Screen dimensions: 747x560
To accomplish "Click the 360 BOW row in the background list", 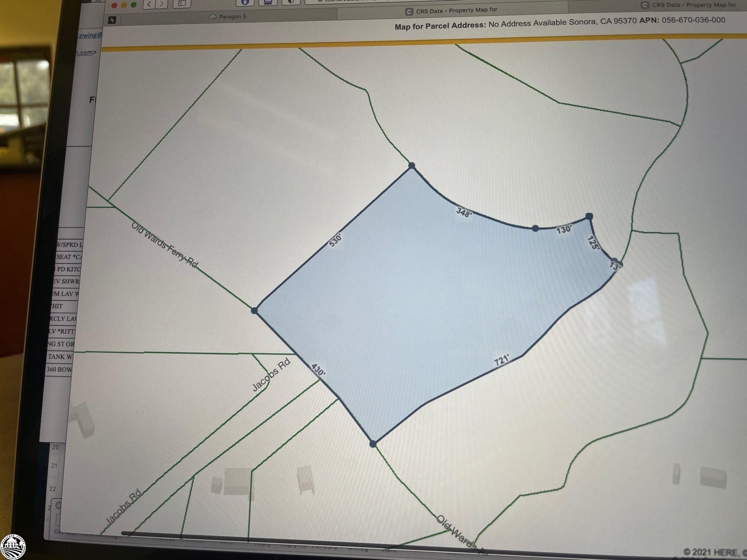I will (x=59, y=369).
